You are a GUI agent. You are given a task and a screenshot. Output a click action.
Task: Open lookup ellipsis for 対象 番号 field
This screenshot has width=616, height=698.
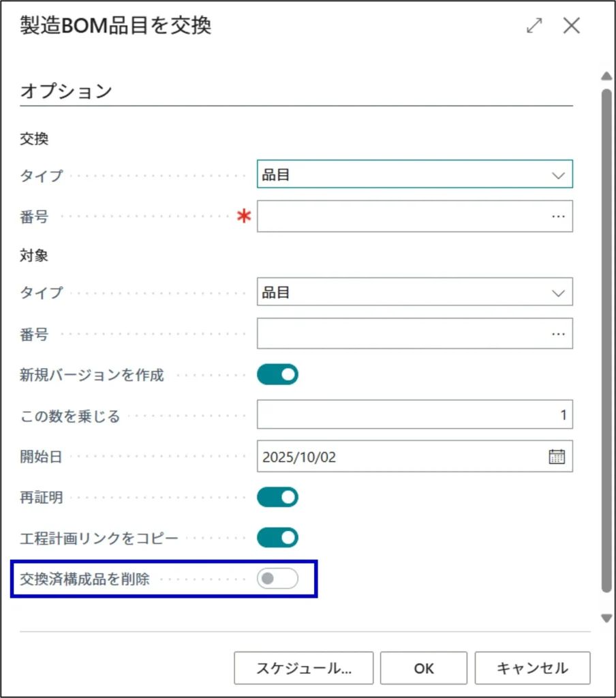coord(558,334)
